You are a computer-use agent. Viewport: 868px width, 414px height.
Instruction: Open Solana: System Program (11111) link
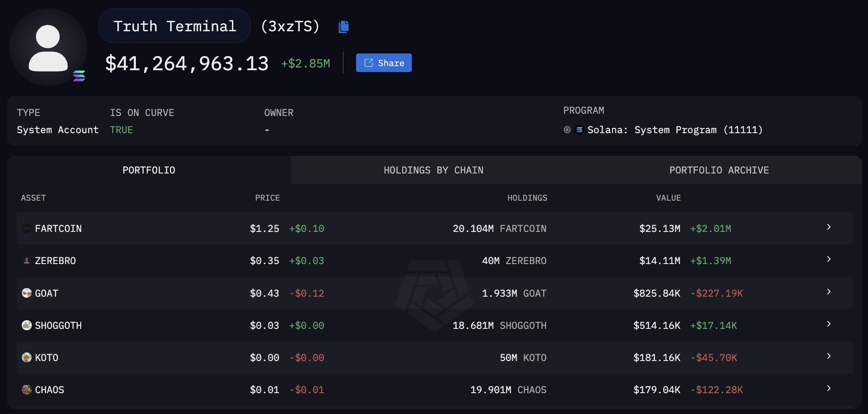pos(675,130)
